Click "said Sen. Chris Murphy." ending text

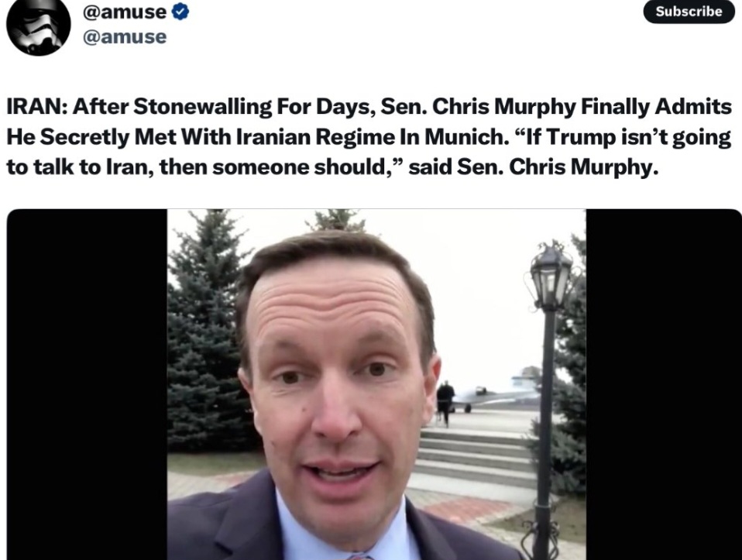tap(534, 167)
